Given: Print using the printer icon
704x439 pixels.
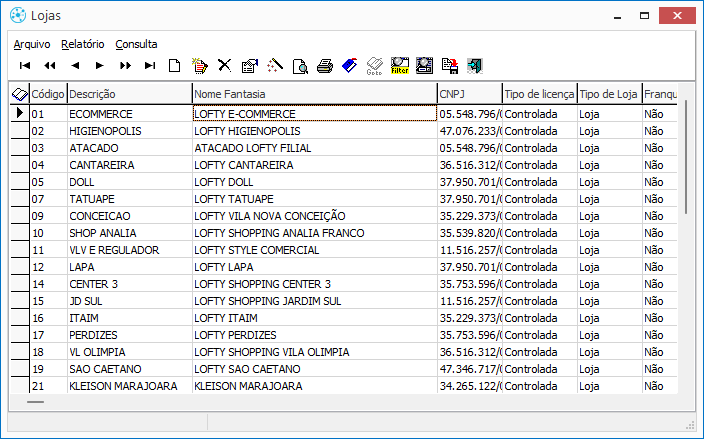Looking at the screenshot, I should click(325, 66).
